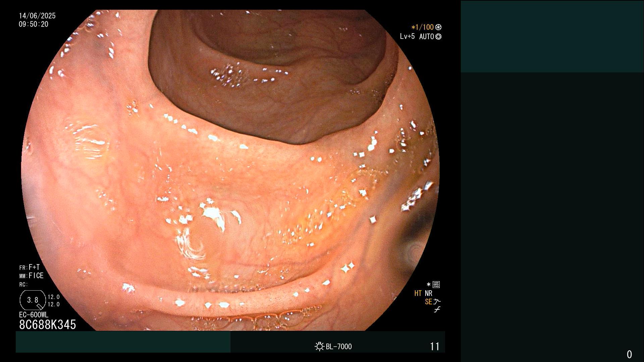Click the FR:F+T freeze setting
Viewport: 644px width, 362px height.
click(30, 267)
